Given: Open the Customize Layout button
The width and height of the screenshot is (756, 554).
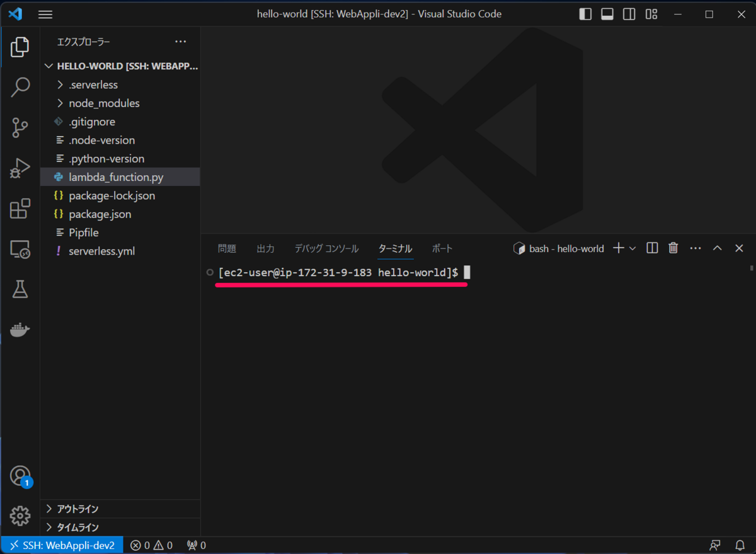Looking at the screenshot, I should [651, 14].
